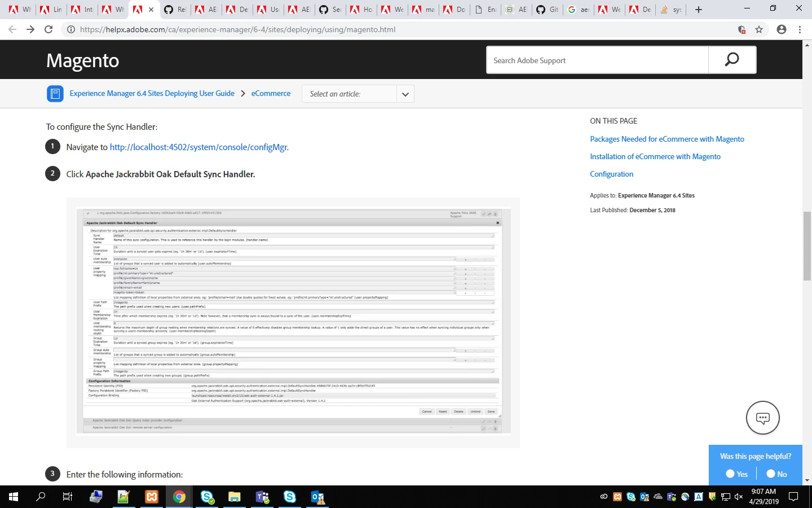
Task: Switch to the 'ma' Adobe tab
Action: pyautogui.click(x=423, y=10)
